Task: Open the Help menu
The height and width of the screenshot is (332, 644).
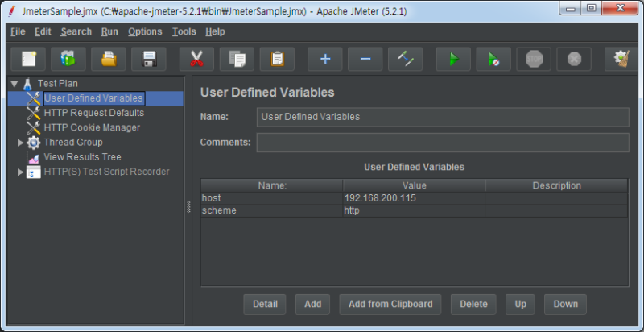Action: coord(215,31)
